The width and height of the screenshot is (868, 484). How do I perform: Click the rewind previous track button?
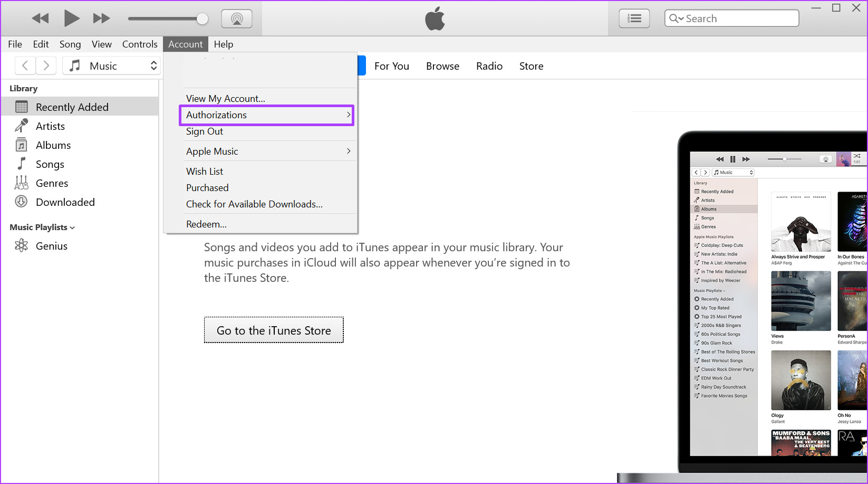[x=40, y=18]
